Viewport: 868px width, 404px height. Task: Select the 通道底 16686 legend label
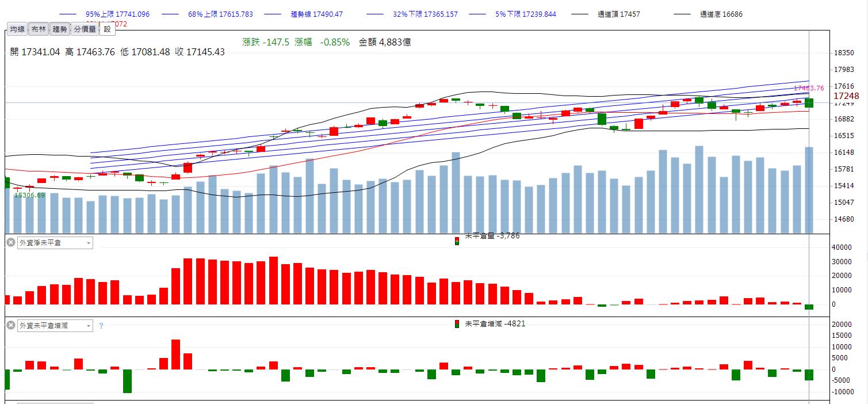pos(721,14)
